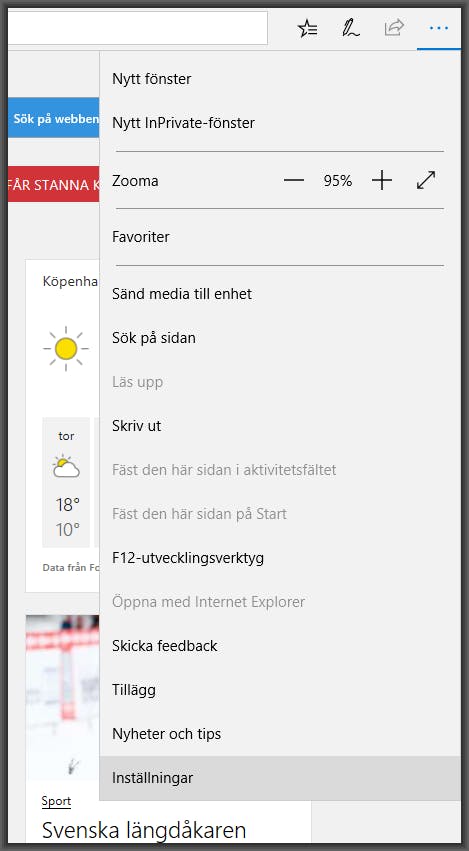469x851 pixels.
Task: Decrease zoom with the minus button
Action: coord(294,180)
